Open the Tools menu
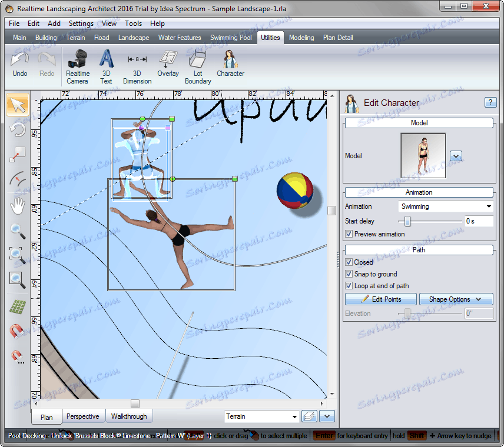The width and height of the screenshot is (504, 447). pos(134,24)
